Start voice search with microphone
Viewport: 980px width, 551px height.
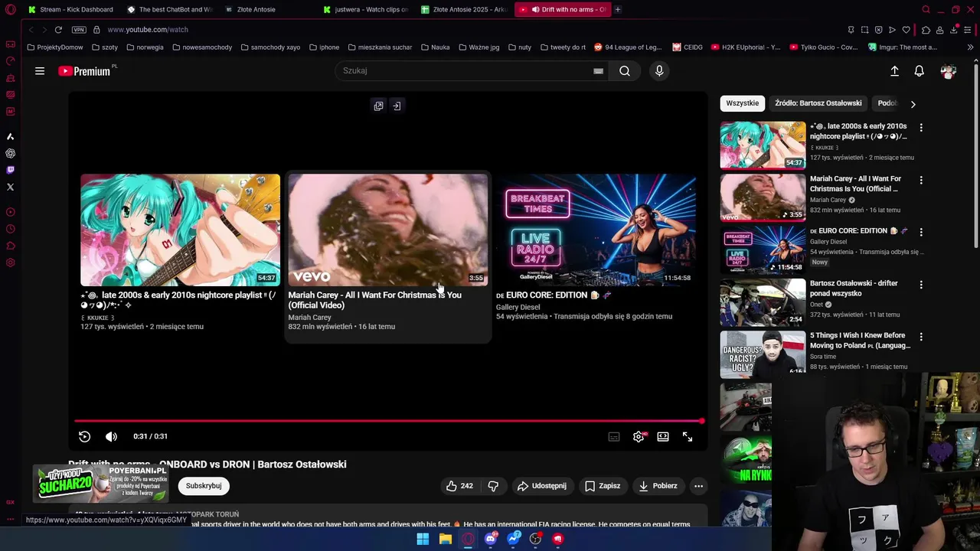pos(659,71)
